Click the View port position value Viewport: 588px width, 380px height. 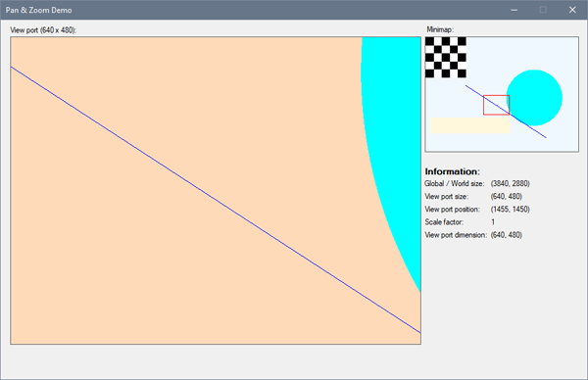tap(510, 210)
